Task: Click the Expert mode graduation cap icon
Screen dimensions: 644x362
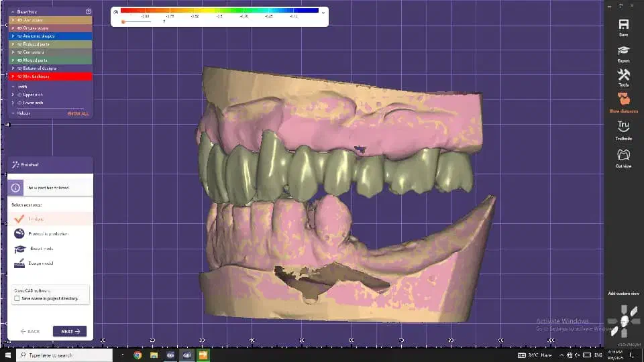Action: pyautogui.click(x=19, y=249)
